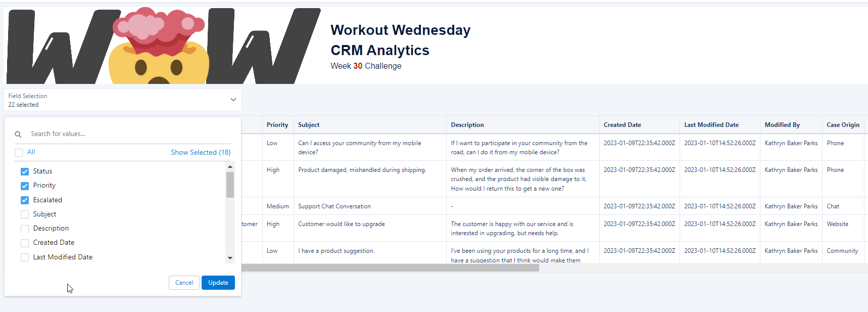This screenshot has height=312, width=868.
Task: Enable the Description field checkbox
Action: (25, 229)
